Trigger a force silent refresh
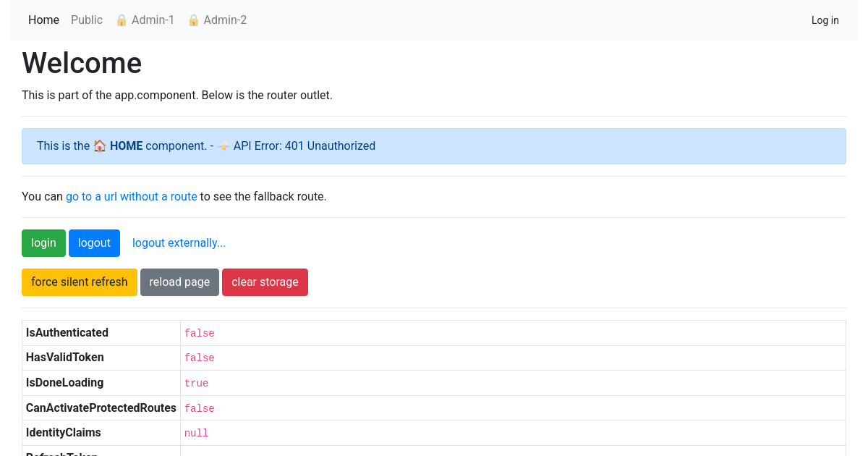 80,282
